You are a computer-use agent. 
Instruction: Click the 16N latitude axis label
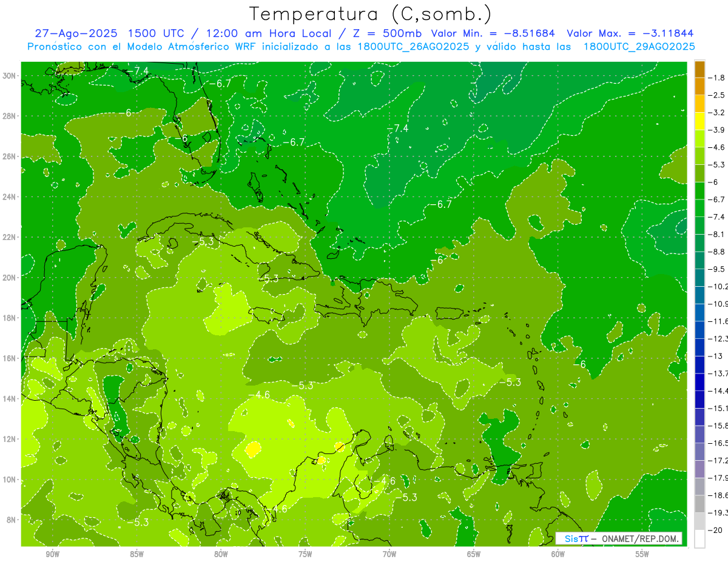[x=10, y=358]
